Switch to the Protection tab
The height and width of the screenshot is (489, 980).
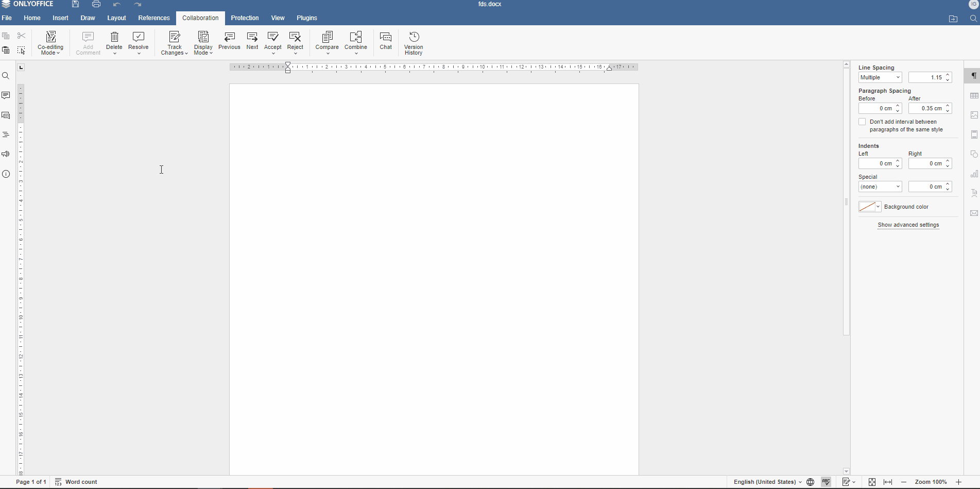pos(245,18)
